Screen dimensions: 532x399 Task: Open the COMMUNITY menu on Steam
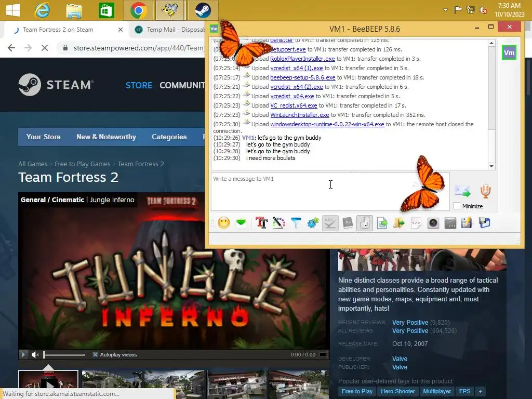pyautogui.click(x=182, y=85)
